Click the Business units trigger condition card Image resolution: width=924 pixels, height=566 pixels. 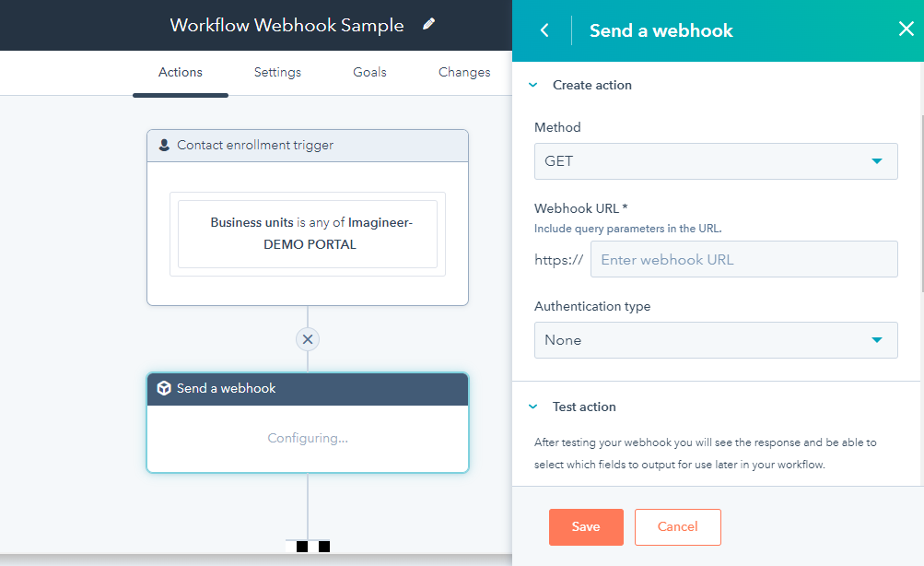[308, 232]
